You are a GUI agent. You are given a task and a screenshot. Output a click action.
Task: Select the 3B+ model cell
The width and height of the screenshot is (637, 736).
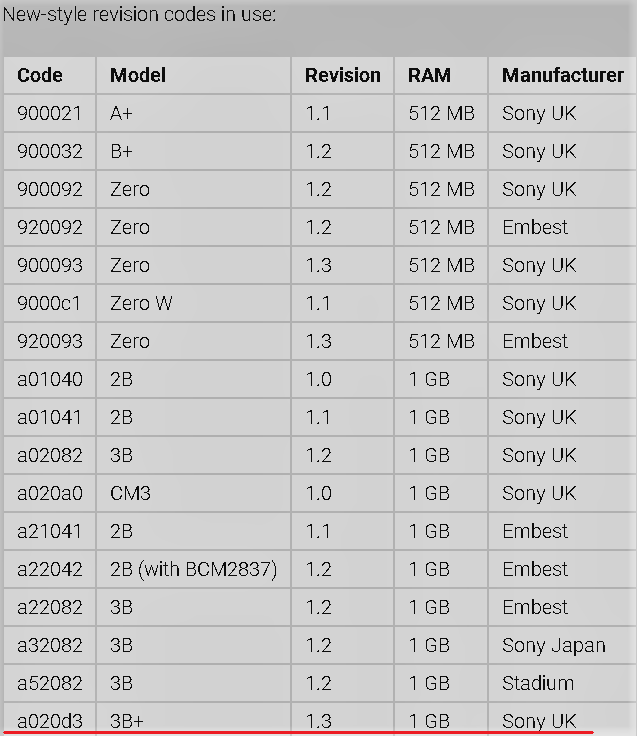tap(193, 720)
